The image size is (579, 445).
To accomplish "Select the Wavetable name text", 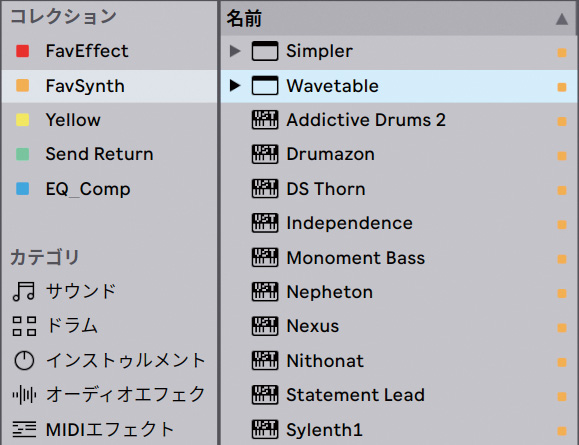I will point(332,86).
